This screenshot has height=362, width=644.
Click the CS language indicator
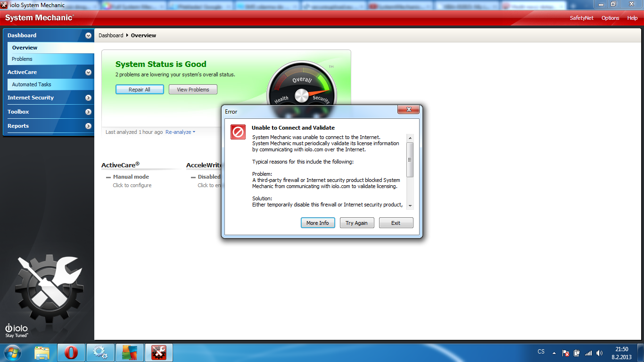pos(541,352)
